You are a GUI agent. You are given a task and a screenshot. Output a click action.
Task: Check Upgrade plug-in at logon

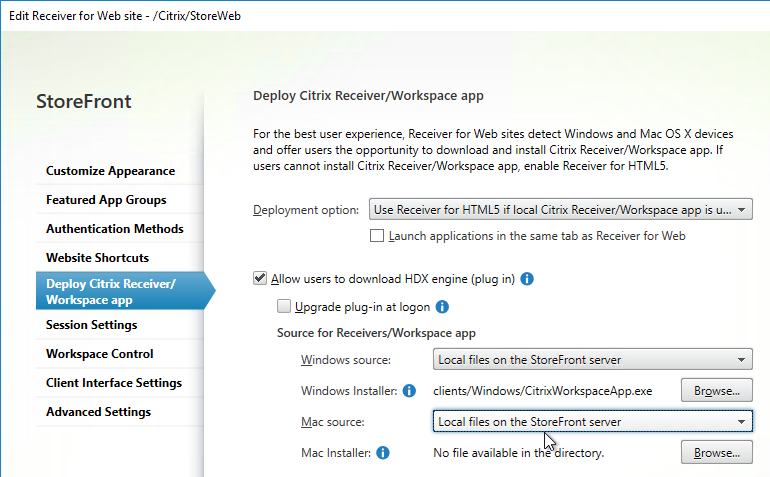[284, 307]
